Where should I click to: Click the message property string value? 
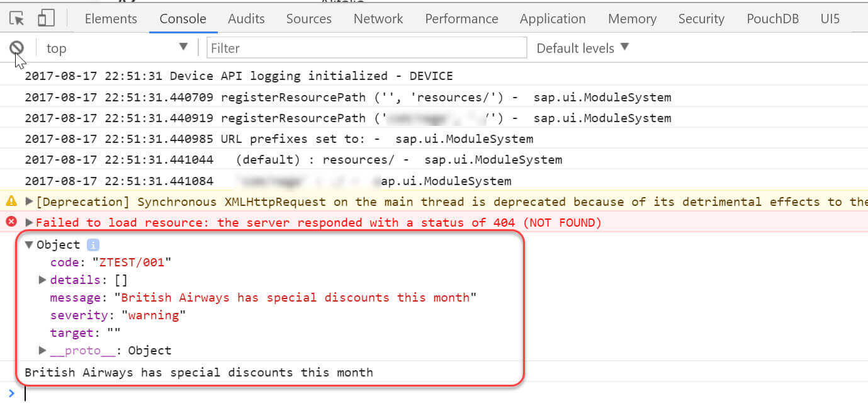pyautogui.click(x=295, y=297)
